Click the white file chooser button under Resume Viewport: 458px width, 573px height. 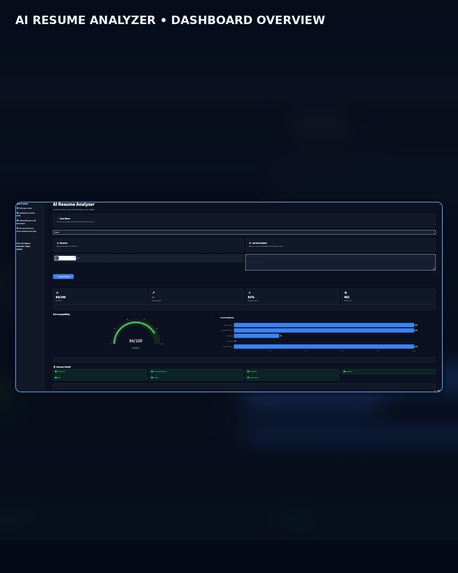click(x=65, y=258)
